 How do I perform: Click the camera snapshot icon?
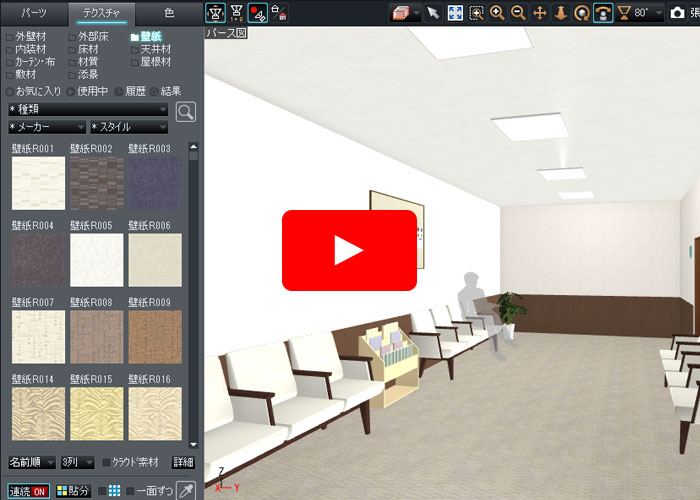[678, 13]
